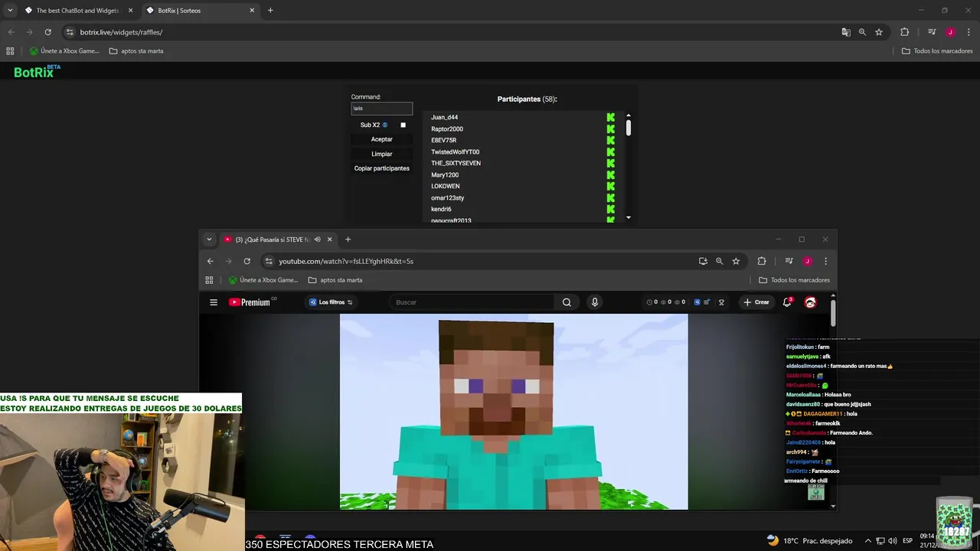Open the YouTube account avatar menu
This screenshot has height=551, width=980.
pos(810,302)
